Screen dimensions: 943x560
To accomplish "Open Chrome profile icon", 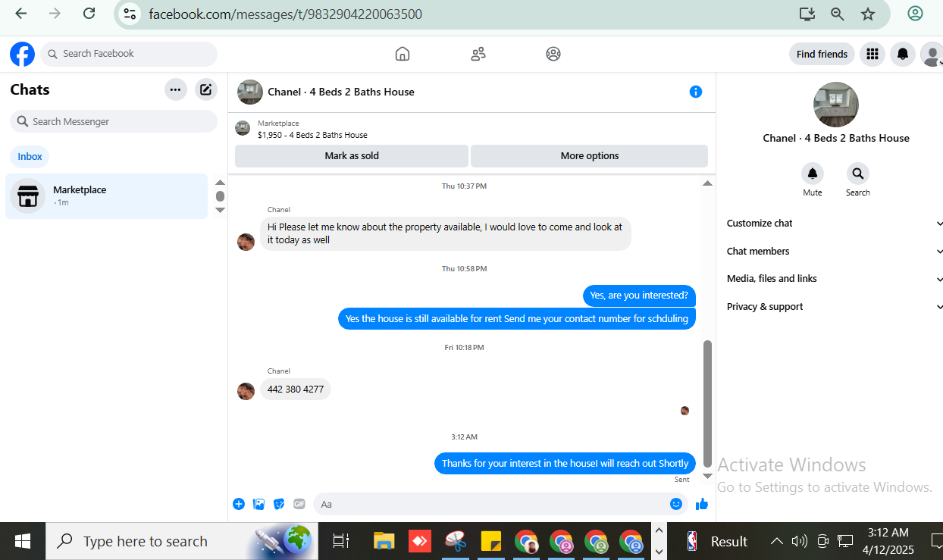I will click(915, 14).
